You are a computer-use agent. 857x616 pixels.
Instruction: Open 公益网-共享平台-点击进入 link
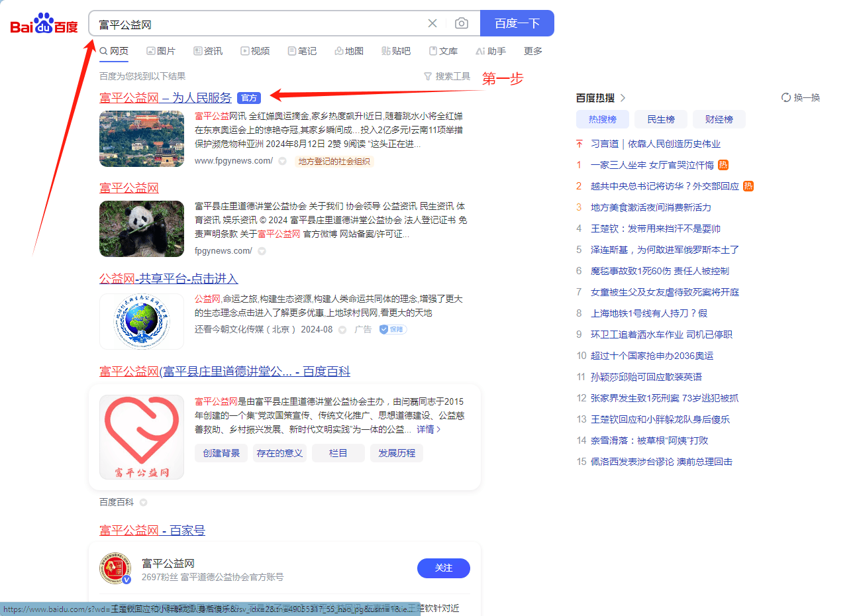click(168, 278)
